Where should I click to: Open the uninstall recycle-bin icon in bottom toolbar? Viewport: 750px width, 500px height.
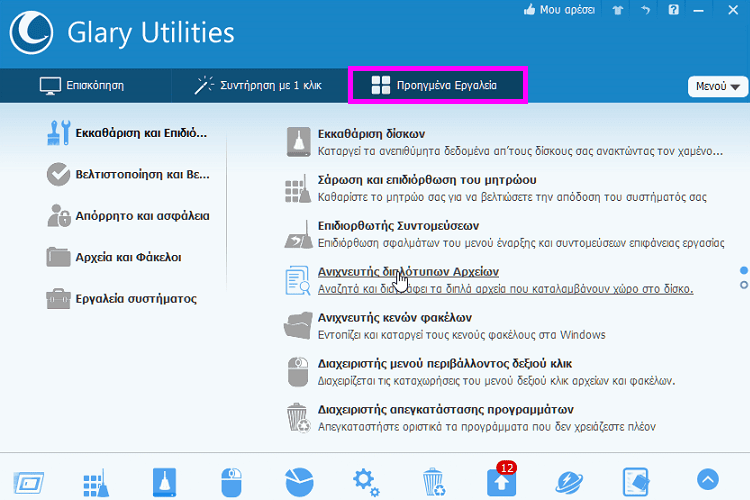tap(434, 482)
